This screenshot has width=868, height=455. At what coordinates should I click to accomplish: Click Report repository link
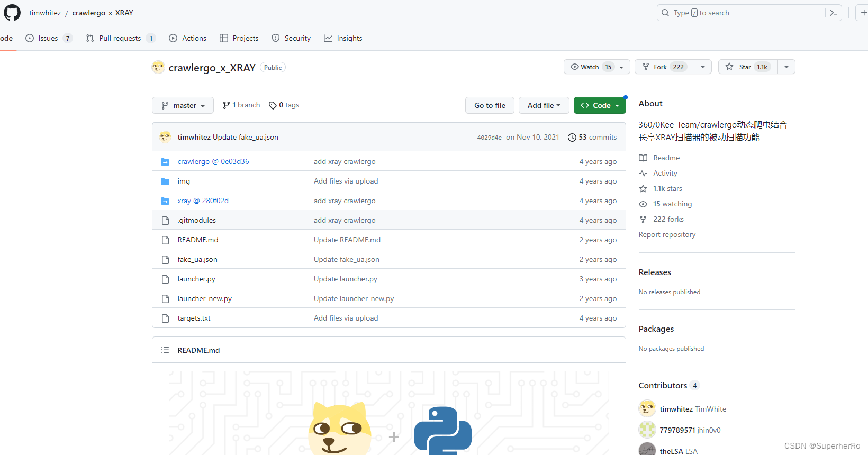pos(667,234)
